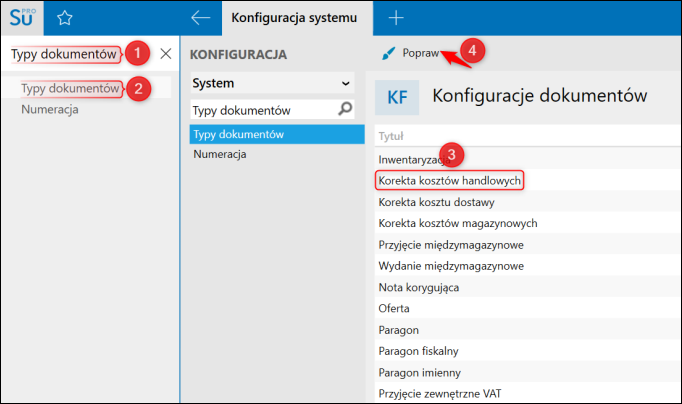Choose the Oferta document type
The width and height of the screenshot is (682, 404).
(394, 309)
